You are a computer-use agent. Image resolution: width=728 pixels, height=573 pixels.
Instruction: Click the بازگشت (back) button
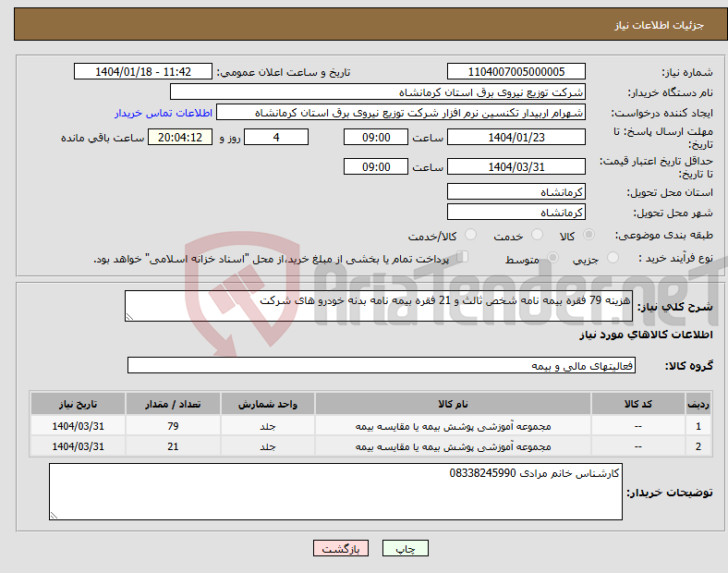(341, 548)
